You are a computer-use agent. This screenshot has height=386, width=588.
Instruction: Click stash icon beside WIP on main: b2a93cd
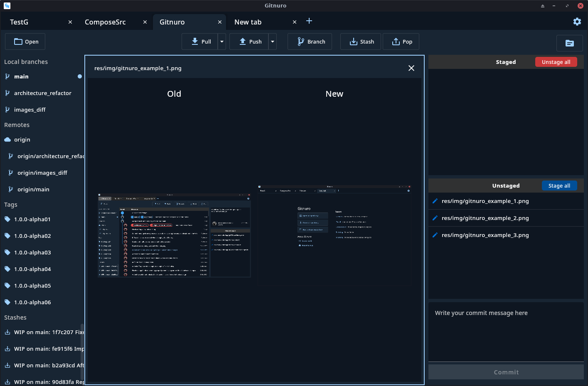[x=7, y=365]
